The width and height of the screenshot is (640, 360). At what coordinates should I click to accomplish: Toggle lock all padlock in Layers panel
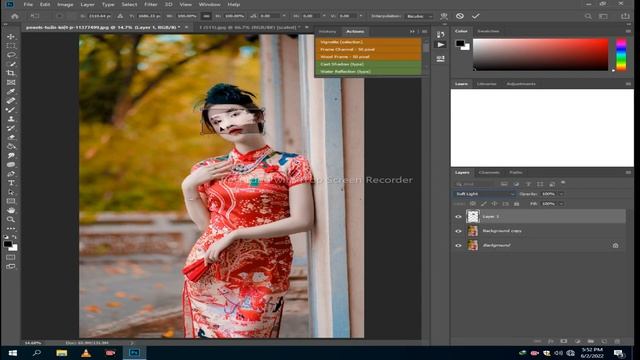point(516,203)
